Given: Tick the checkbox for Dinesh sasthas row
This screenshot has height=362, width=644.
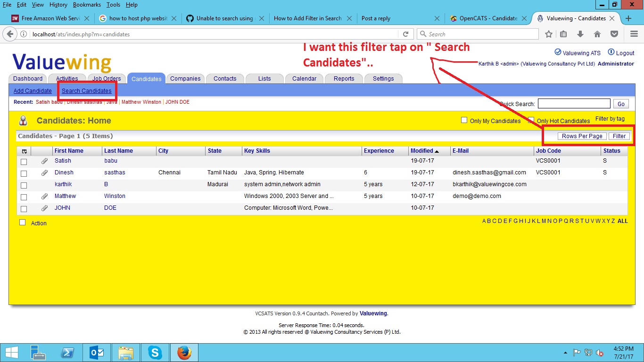Looking at the screenshot, I should pos(24,173).
